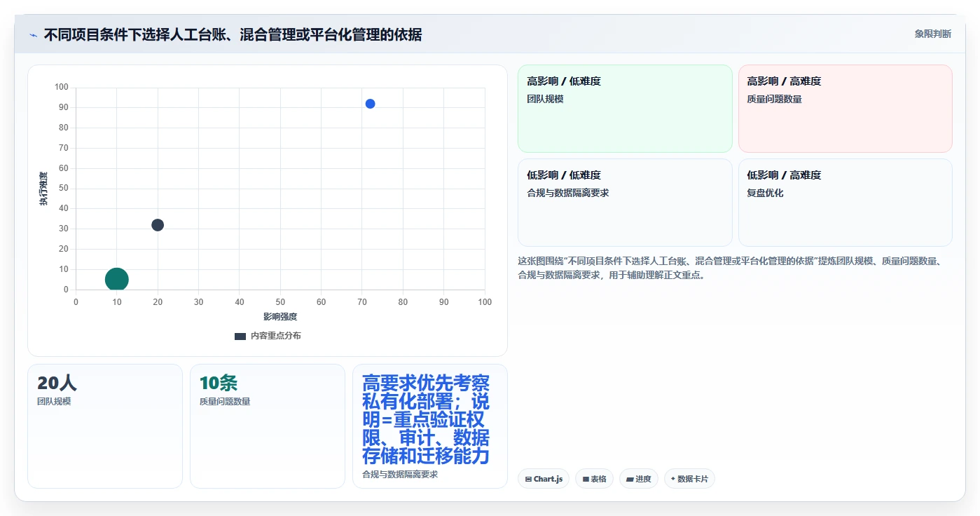The width and height of the screenshot is (980, 516).
Task: Click the 表格 chip icon
Action: click(586, 480)
